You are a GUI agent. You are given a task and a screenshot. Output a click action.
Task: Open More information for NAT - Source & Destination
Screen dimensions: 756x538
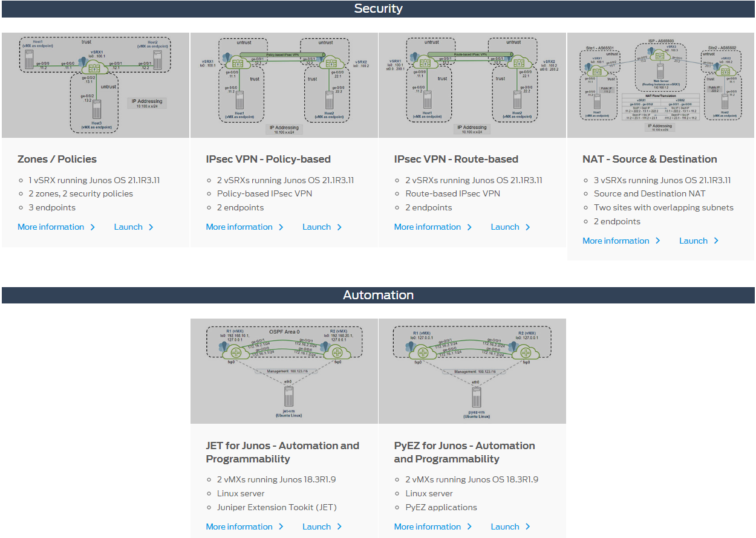point(617,240)
